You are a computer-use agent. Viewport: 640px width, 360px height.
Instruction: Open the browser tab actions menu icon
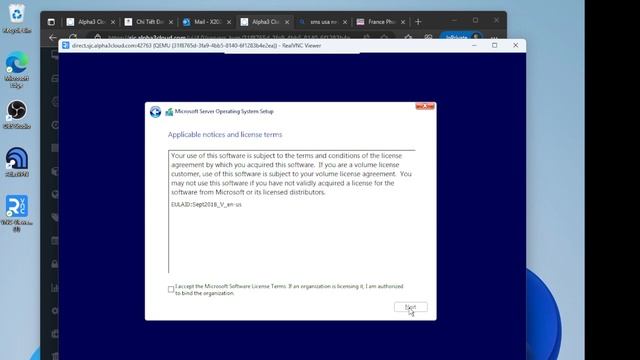[51, 22]
